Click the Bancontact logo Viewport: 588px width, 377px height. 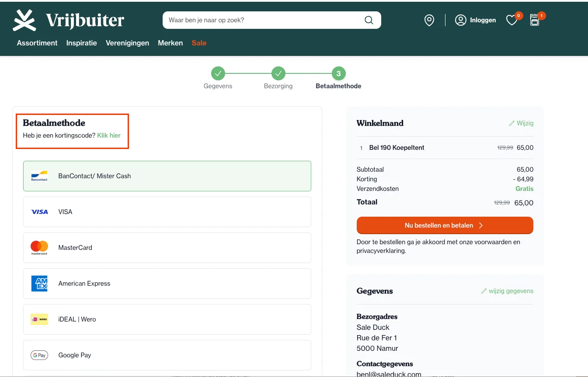pyautogui.click(x=39, y=176)
